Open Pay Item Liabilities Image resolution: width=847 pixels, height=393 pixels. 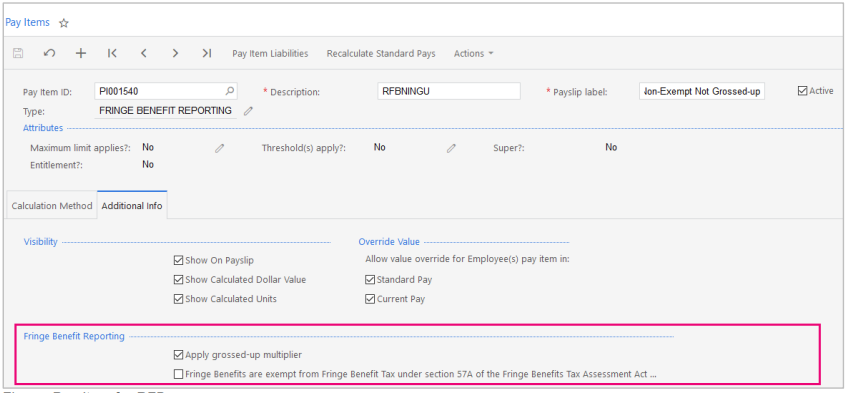tap(270, 53)
